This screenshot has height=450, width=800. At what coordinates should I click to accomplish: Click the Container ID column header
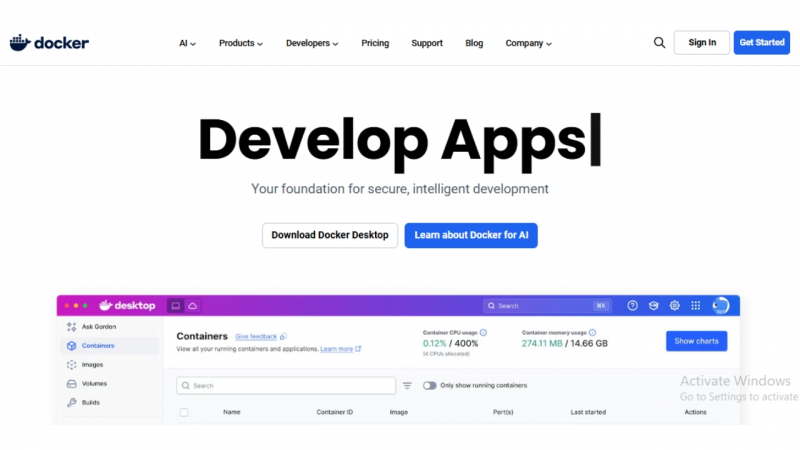coord(335,412)
